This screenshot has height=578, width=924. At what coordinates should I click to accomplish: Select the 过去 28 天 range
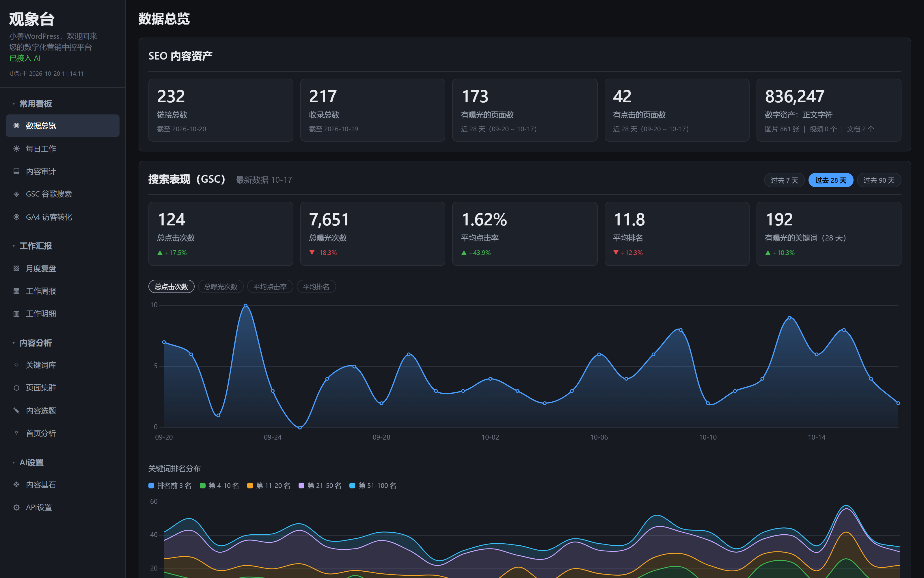coord(831,180)
